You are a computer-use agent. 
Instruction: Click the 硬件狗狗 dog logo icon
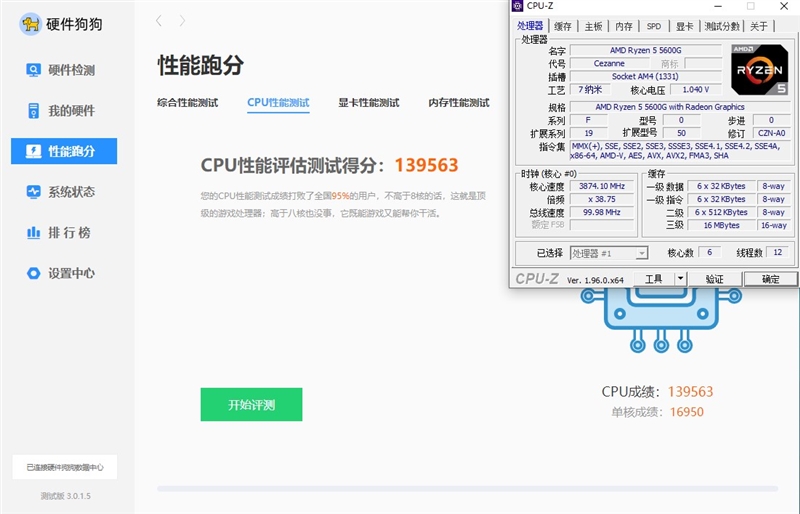tap(30, 24)
